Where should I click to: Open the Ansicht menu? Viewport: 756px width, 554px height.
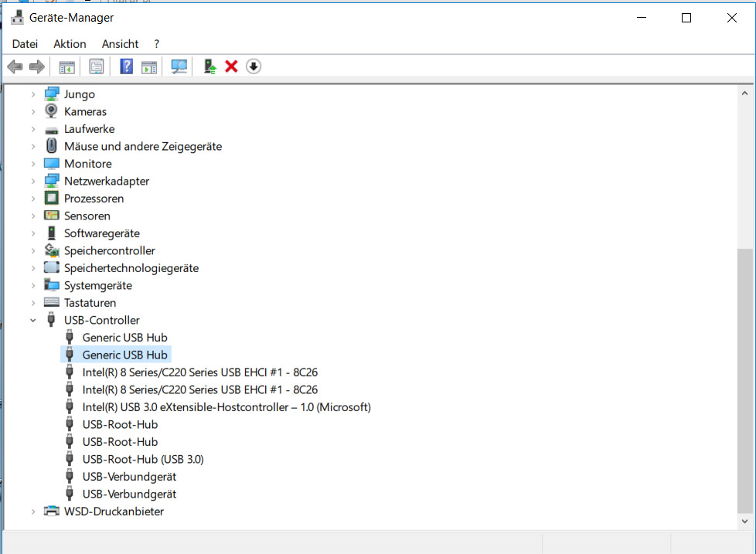point(120,44)
